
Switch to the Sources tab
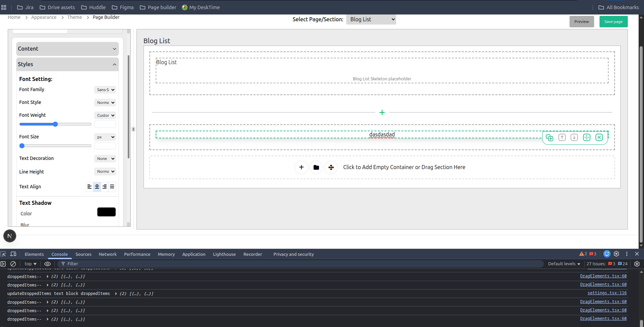tap(83, 254)
